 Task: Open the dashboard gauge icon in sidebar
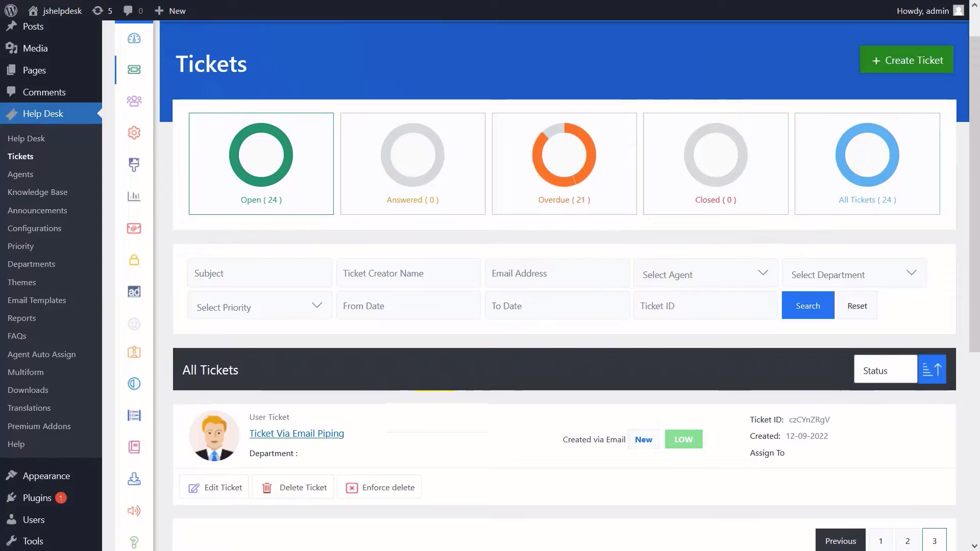pyautogui.click(x=134, y=38)
